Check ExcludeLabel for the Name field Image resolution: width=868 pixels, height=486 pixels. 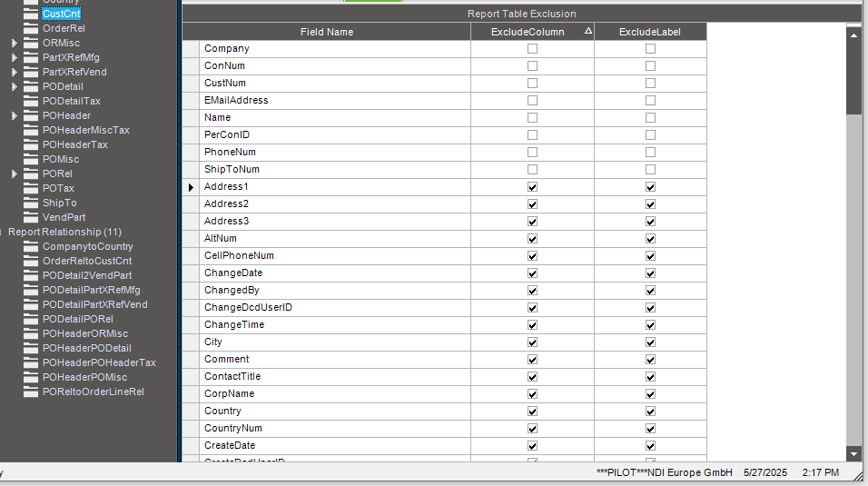point(650,117)
